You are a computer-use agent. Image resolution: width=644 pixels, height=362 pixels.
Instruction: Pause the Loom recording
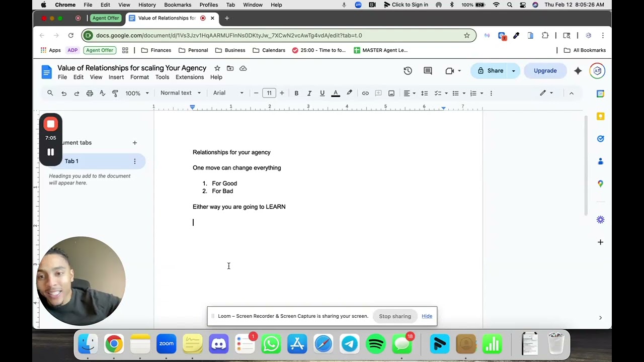coord(50,152)
